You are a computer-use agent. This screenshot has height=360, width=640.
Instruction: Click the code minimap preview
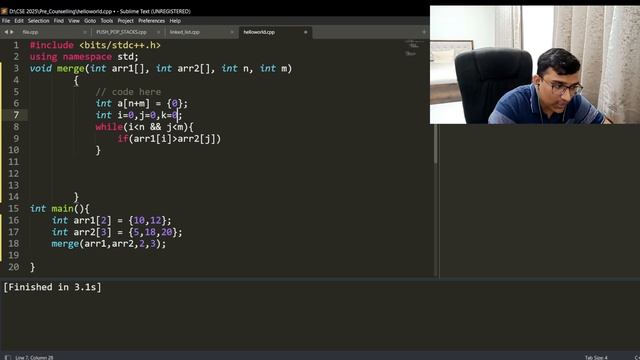(413, 48)
